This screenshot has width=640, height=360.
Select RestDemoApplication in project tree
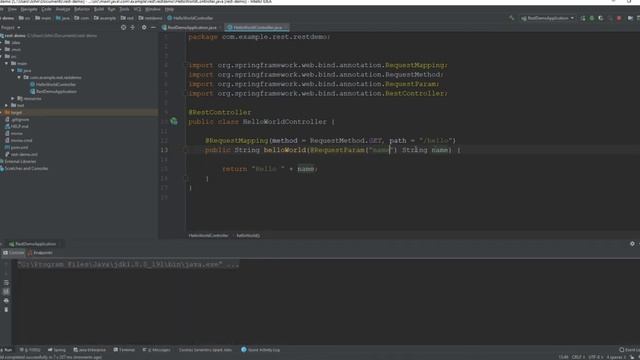(x=53, y=91)
